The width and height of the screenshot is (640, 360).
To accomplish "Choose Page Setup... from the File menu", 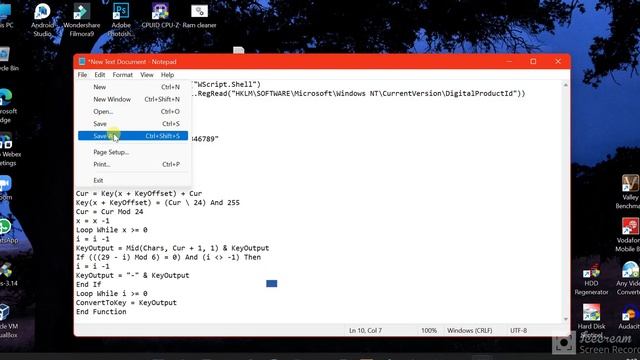I will (x=133, y=152).
